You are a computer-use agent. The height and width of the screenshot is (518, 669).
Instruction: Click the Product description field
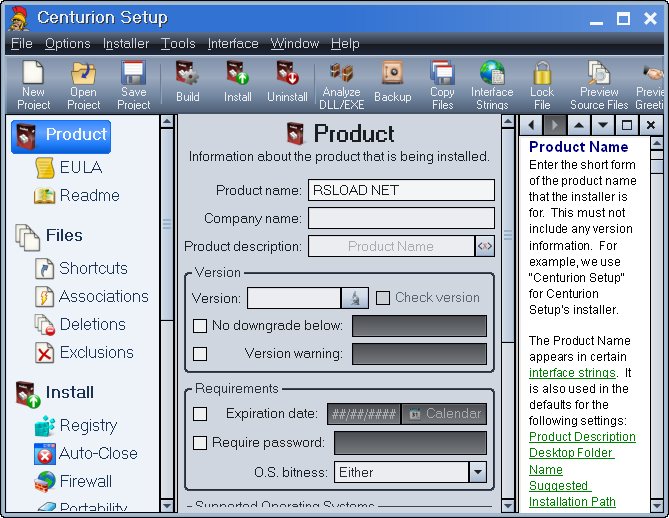[x=391, y=246]
